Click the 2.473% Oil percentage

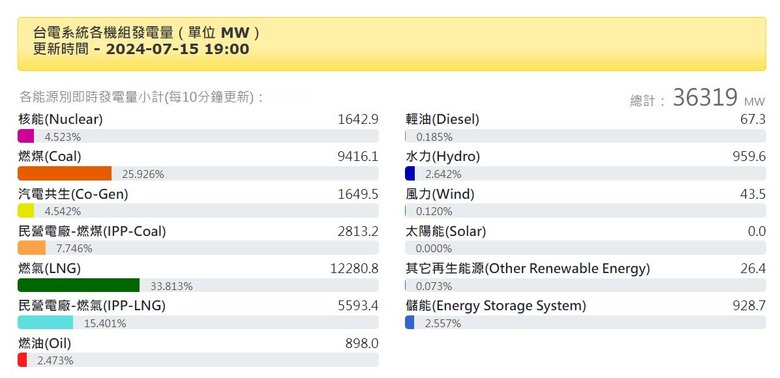pyautogui.click(x=55, y=361)
